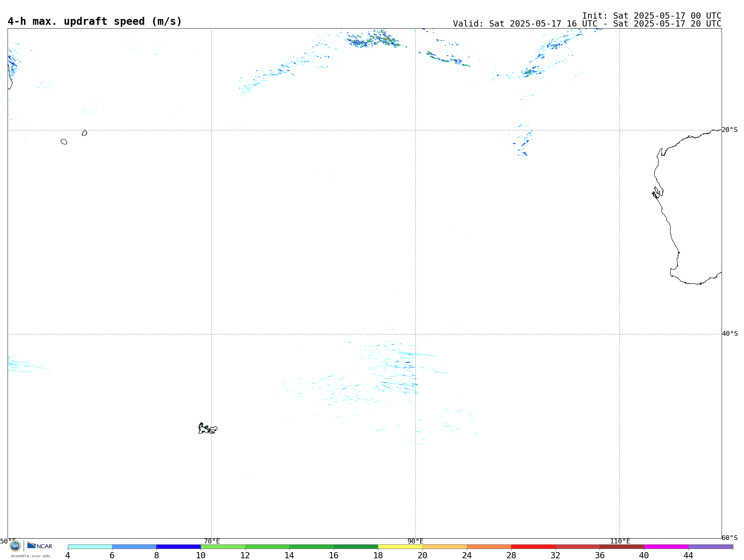Viewport: 744px width, 560px height.
Task: Click the bright red 28-32 colorbar swatch
Action: pos(533,547)
